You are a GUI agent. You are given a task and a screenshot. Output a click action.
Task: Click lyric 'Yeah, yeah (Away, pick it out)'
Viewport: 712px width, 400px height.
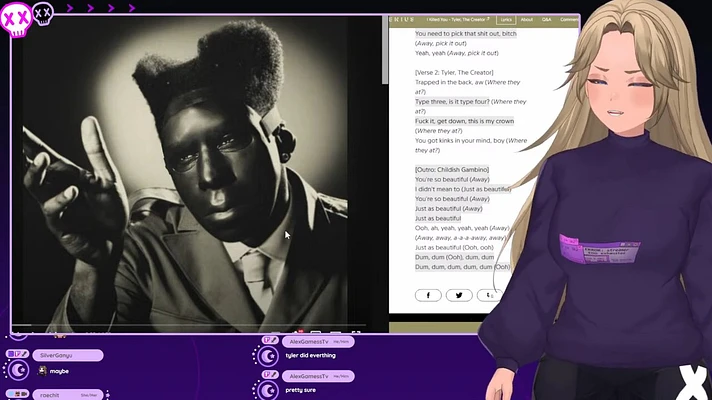(456, 53)
